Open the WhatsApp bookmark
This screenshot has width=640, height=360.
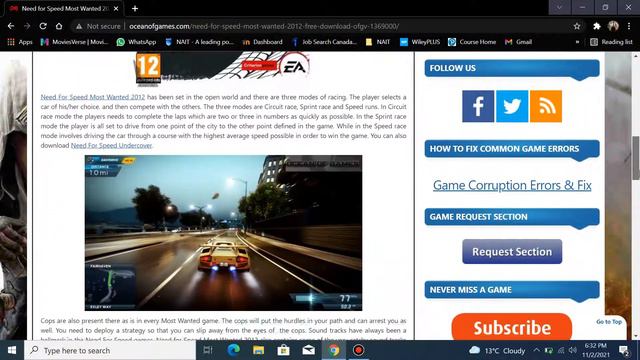coord(136,42)
